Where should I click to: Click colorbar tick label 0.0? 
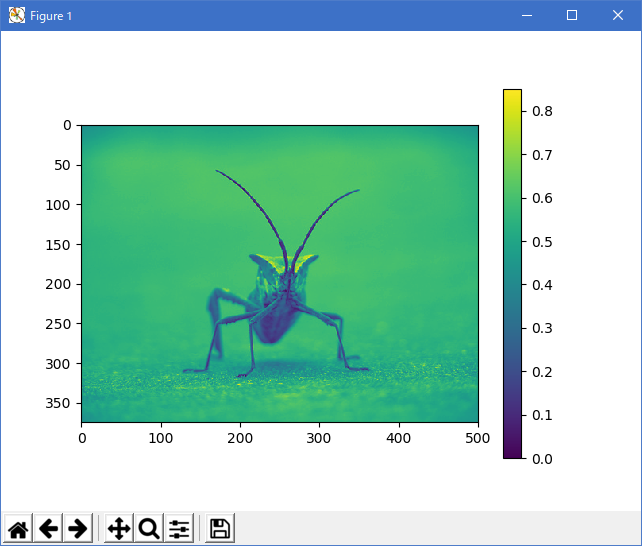(x=542, y=459)
